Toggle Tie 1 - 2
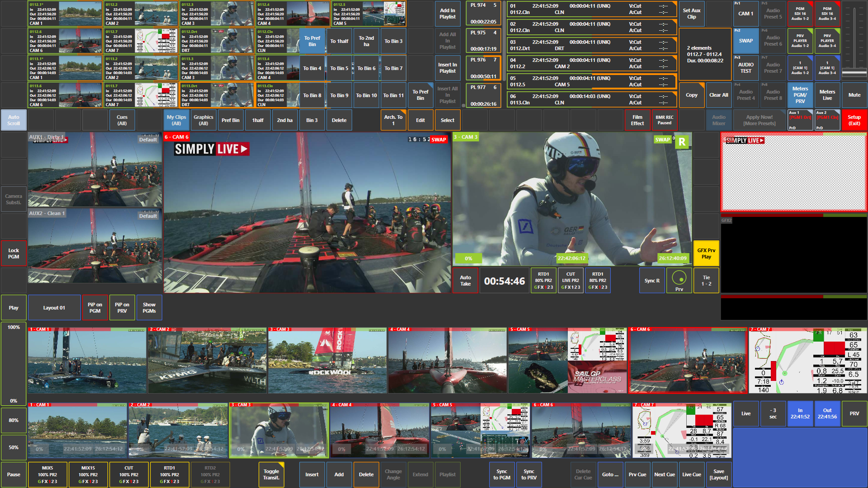The image size is (868, 488). (706, 281)
